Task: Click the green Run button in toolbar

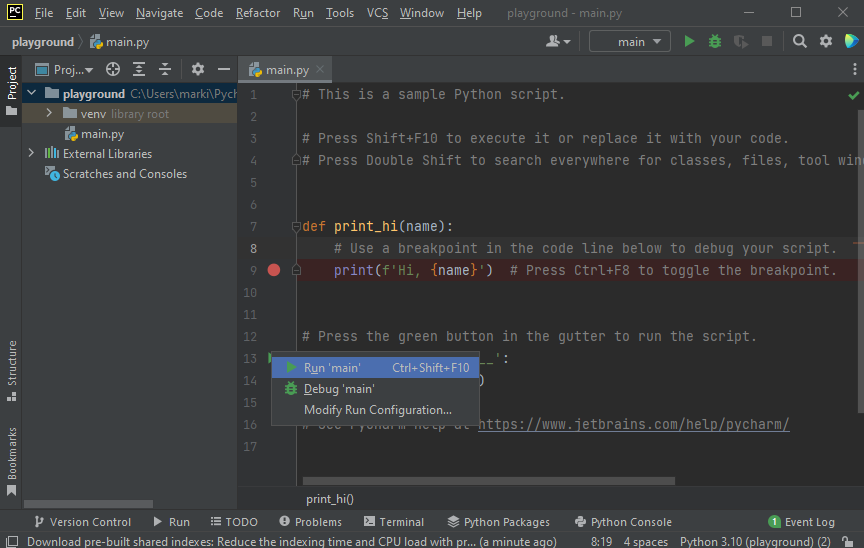Action: [689, 41]
